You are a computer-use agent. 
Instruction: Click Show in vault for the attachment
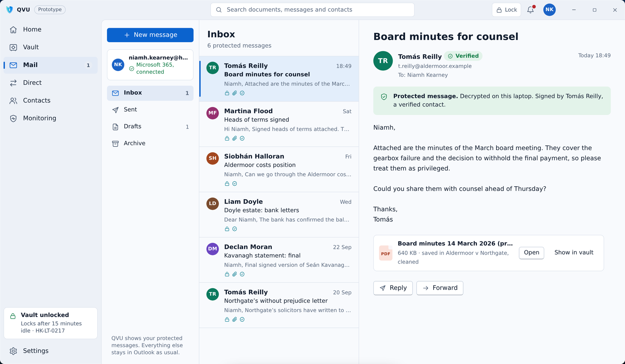573,253
